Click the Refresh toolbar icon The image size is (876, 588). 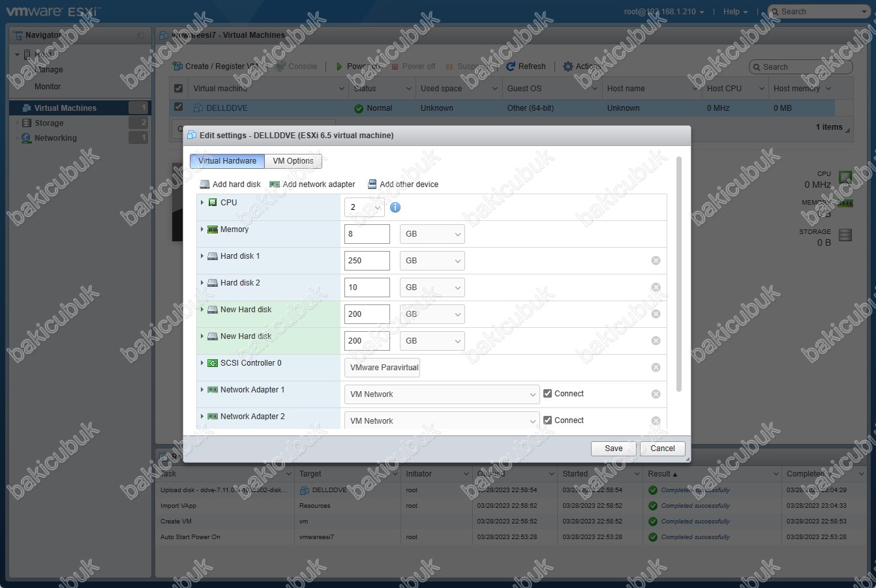[x=511, y=66]
